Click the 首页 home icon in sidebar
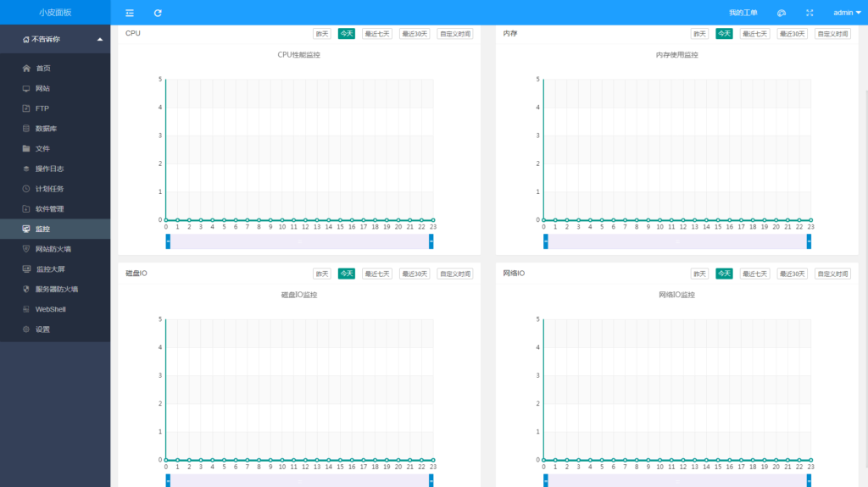 [26, 68]
